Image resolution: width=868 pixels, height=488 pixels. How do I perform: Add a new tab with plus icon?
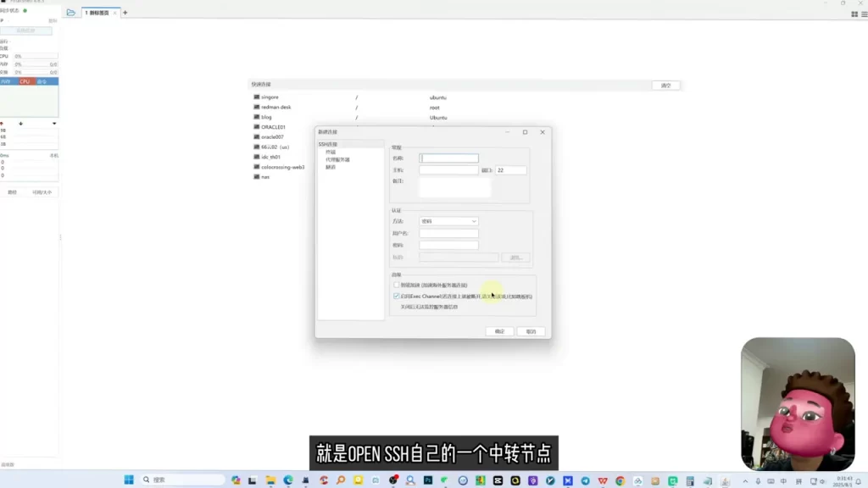pyautogui.click(x=125, y=12)
